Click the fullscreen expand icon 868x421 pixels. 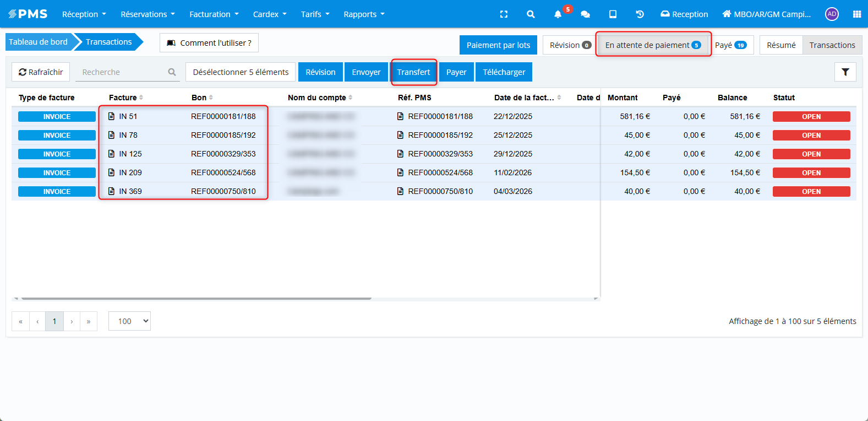tap(504, 14)
